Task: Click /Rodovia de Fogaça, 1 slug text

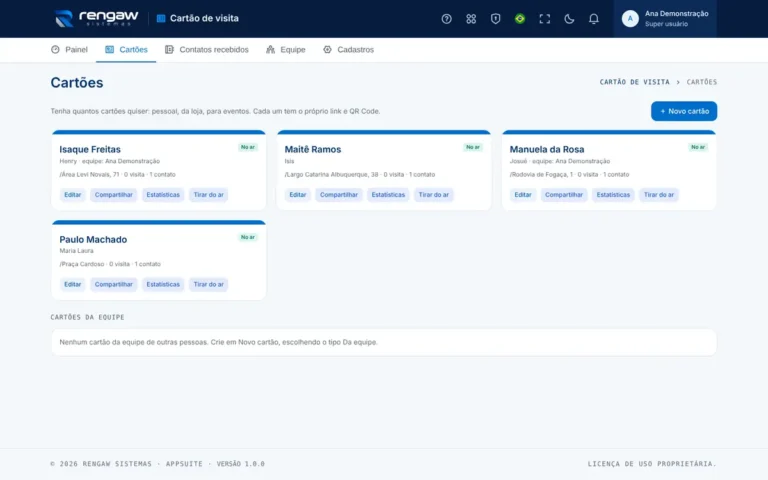Action: tap(541, 174)
